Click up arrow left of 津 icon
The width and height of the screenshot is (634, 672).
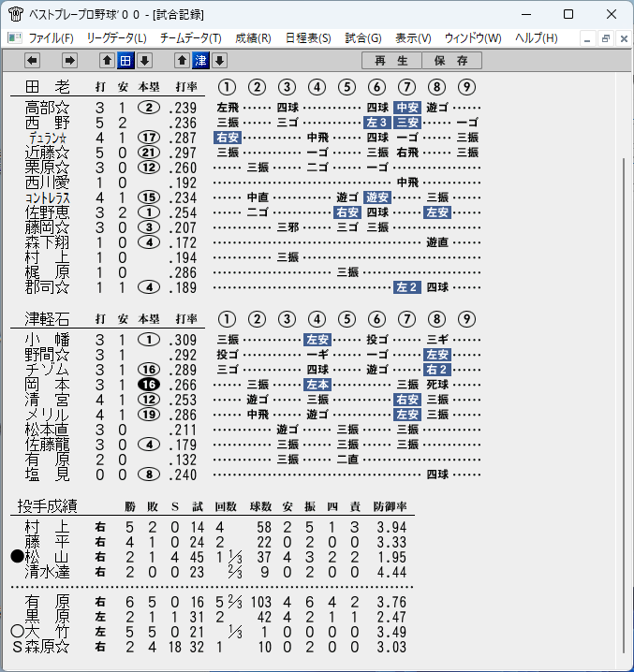pos(183,61)
